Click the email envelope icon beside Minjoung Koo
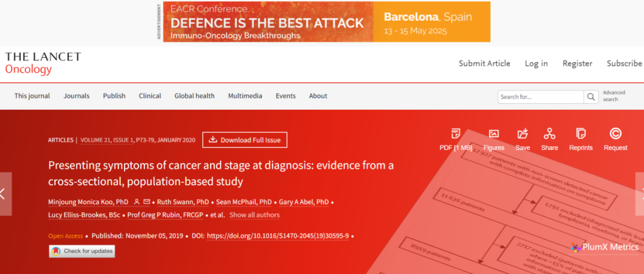 pyautogui.click(x=147, y=202)
